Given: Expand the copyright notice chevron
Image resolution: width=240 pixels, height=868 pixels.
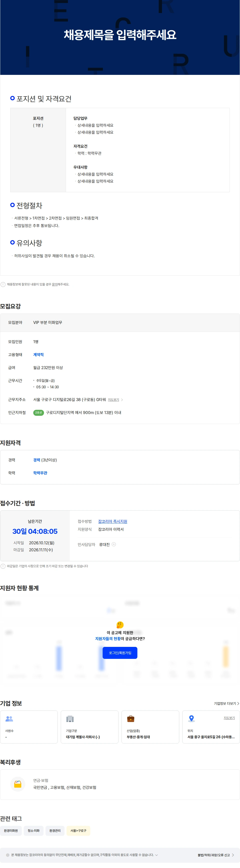Looking at the screenshot, I should click(x=156, y=855).
